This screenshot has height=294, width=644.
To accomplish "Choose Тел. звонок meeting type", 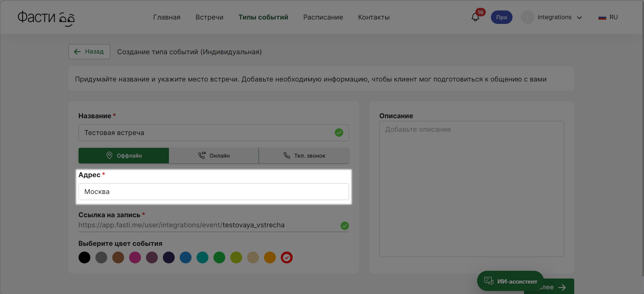I will tap(304, 156).
